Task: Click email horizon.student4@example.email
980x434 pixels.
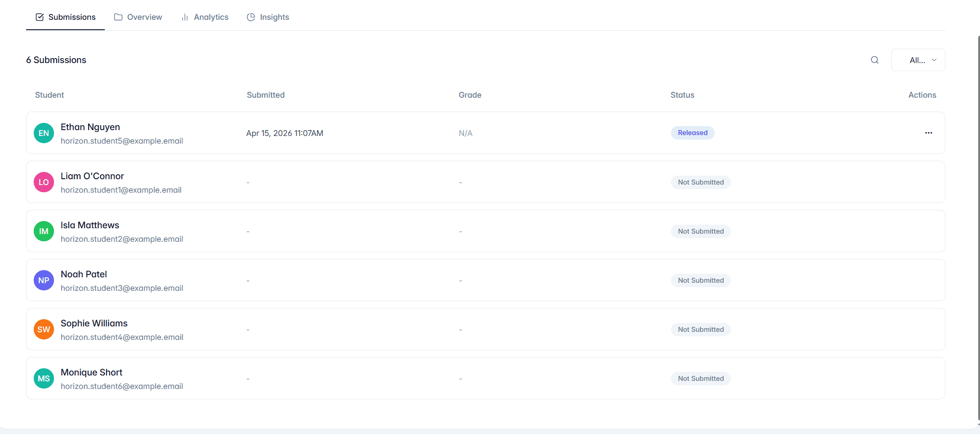Action: click(x=122, y=337)
